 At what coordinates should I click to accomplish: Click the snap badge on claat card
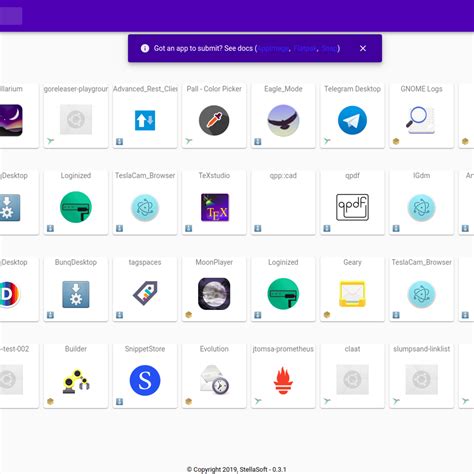327,401
